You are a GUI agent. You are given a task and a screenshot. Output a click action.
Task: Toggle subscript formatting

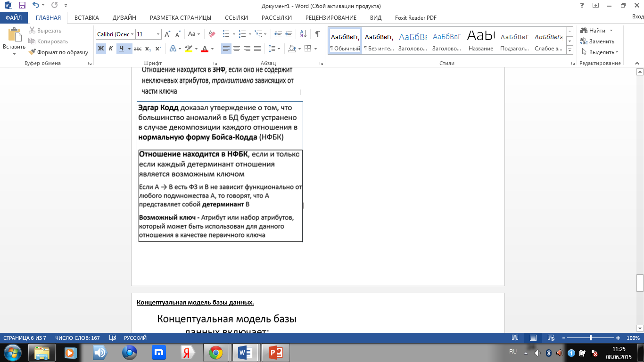click(x=148, y=49)
